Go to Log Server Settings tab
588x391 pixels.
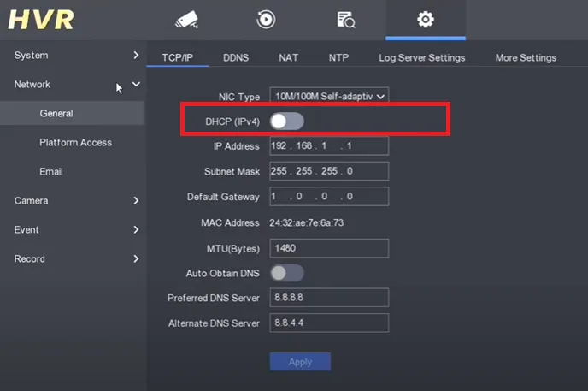click(422, 58)
